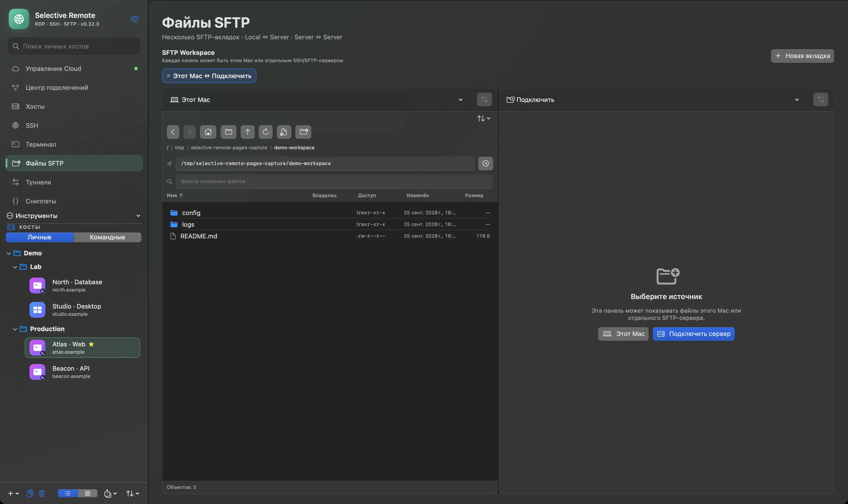Click the swap icon in Подключить panel
The height and width of the screenshot is (504, 848).
click(x=821, y=100)
